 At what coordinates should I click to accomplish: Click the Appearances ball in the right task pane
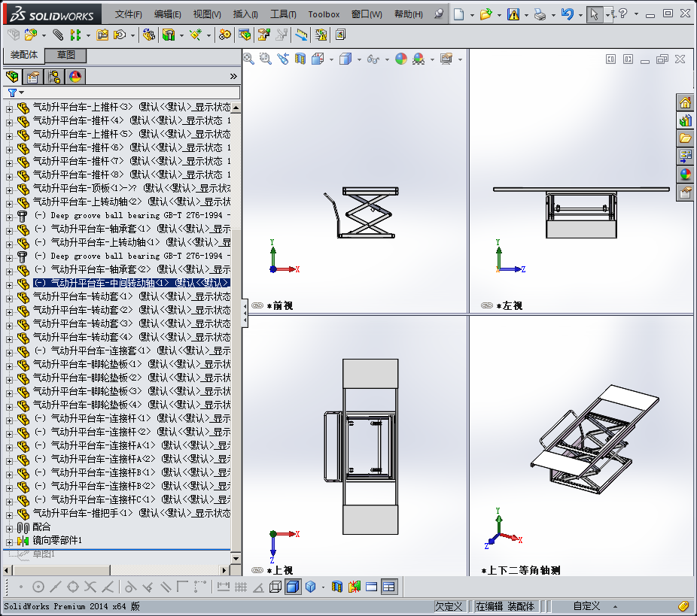686,174
